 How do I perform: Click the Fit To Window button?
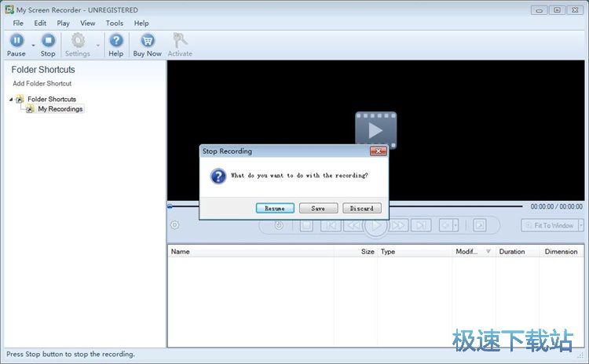point(550,225)
